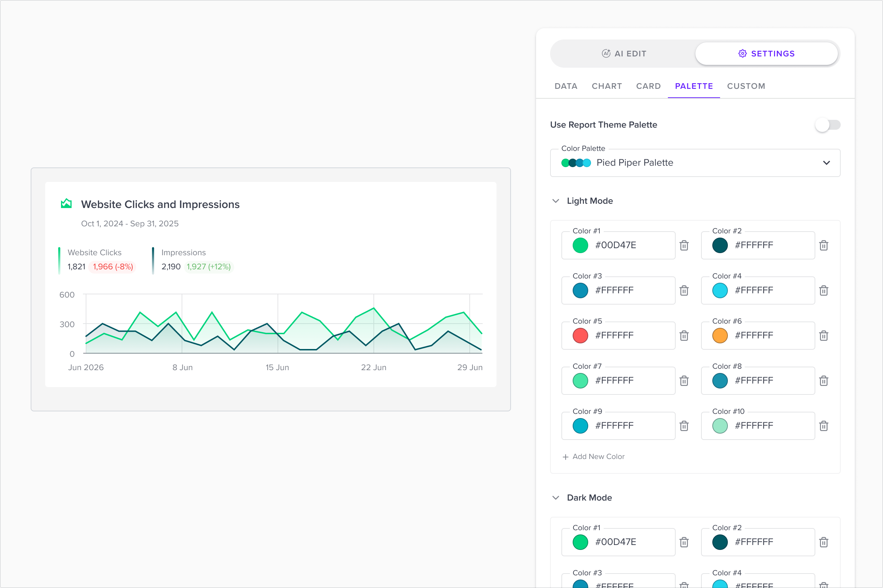Open Light Mode Color #5 red swatch
883x588 pixels.
[580, 335]
